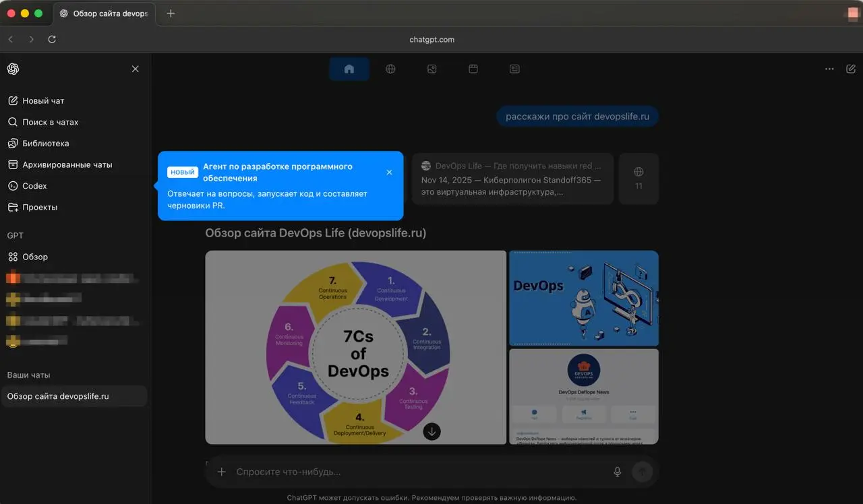The image size is (863, 504).
Task: Activate the microphone voice input
Action: click(x=617, y=472)
